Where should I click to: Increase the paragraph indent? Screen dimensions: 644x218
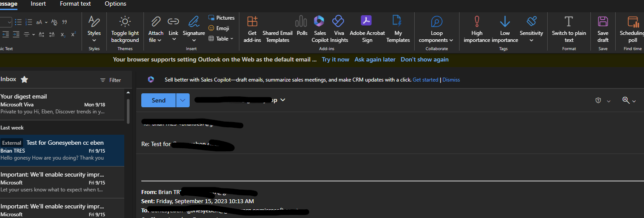click(16, 34)
